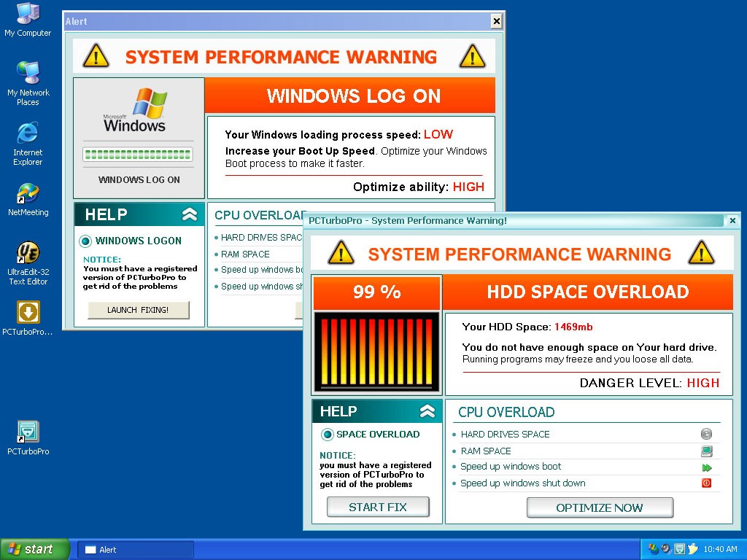Open the My Network Places icon

(28, 74)
